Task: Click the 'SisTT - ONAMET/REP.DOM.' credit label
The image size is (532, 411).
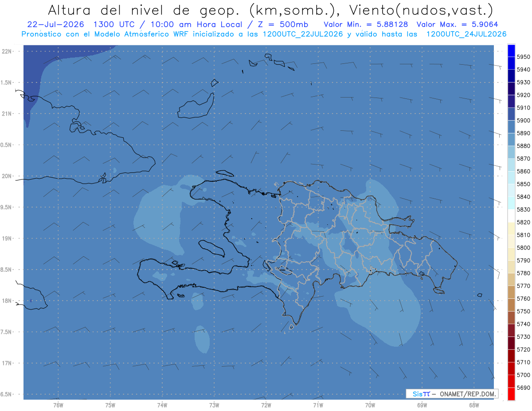Action: pos(452,394)
